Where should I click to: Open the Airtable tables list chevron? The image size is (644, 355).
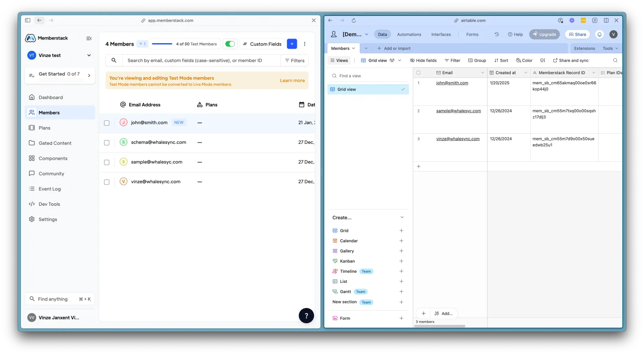(x=366, y=48)
